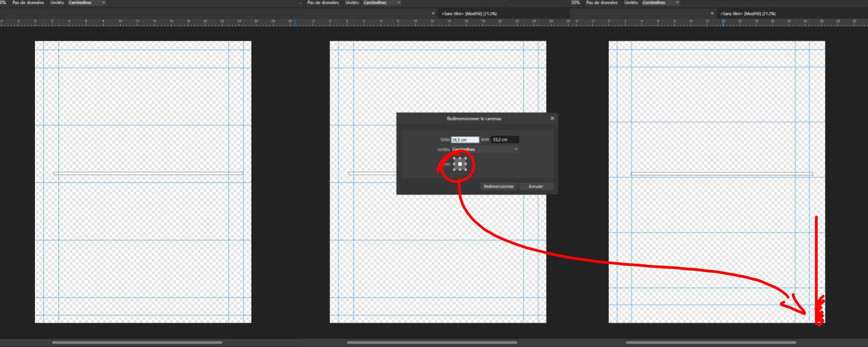Switch to the rightmost view's <Sans titre> [Modifié] tab
The image size is (868, 347).
tap(748, 14)
